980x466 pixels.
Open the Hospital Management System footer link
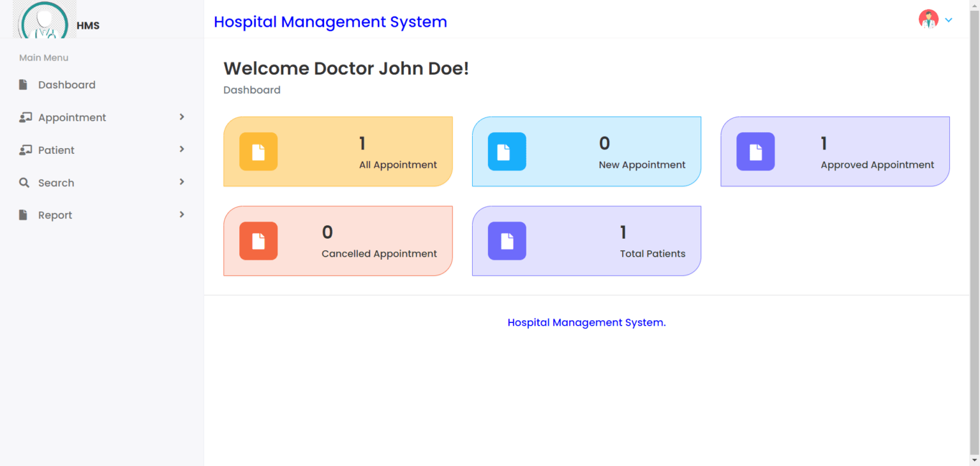tap(586, 322)
